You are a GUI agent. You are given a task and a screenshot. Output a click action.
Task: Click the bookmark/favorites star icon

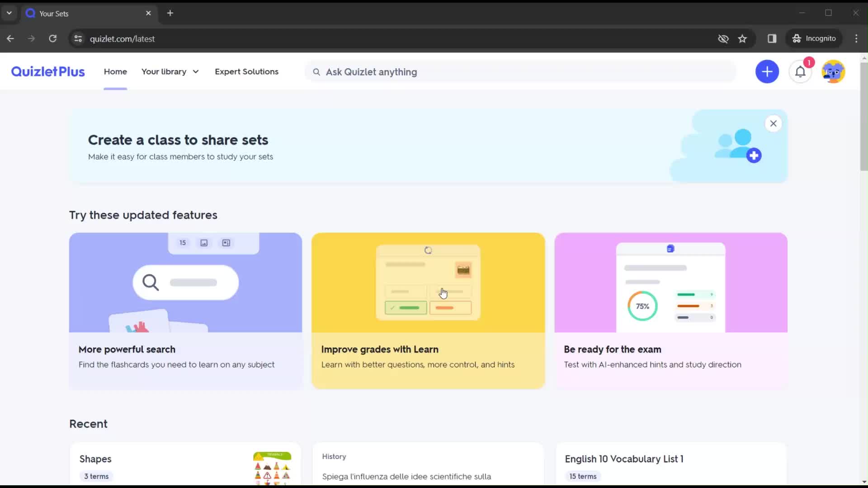(x=743, y=38)
